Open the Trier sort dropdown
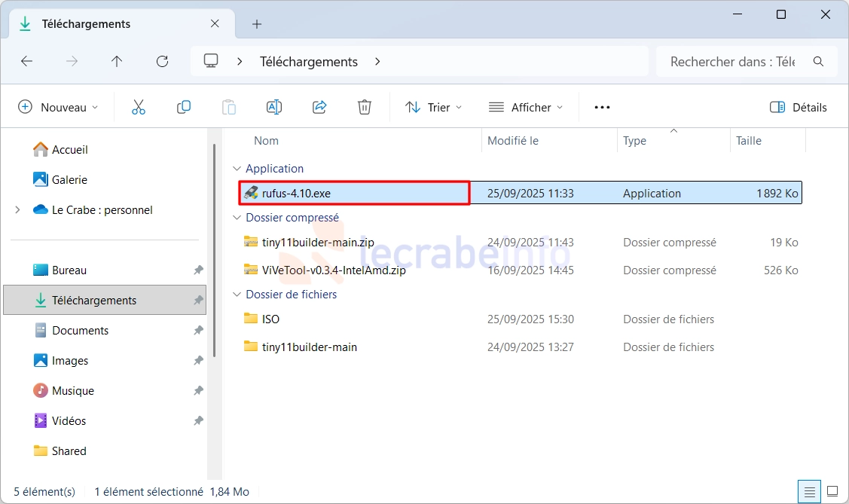The image size is (849, 504). (433, 107)
